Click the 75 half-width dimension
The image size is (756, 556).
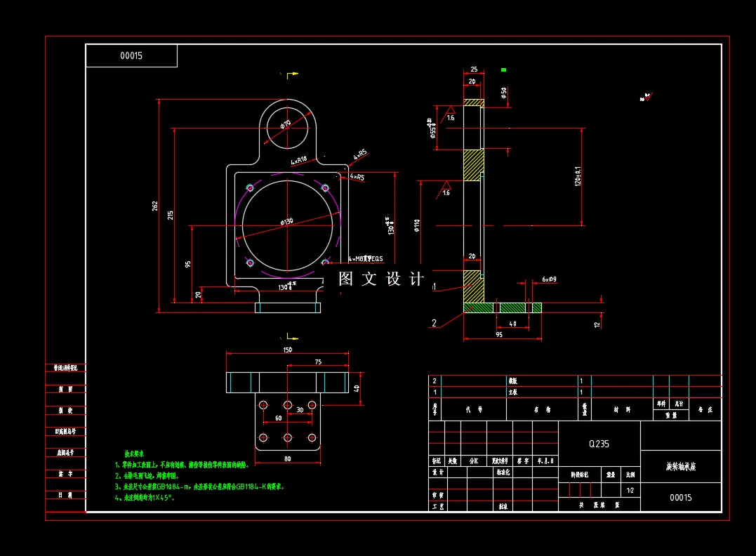(318, 362)
